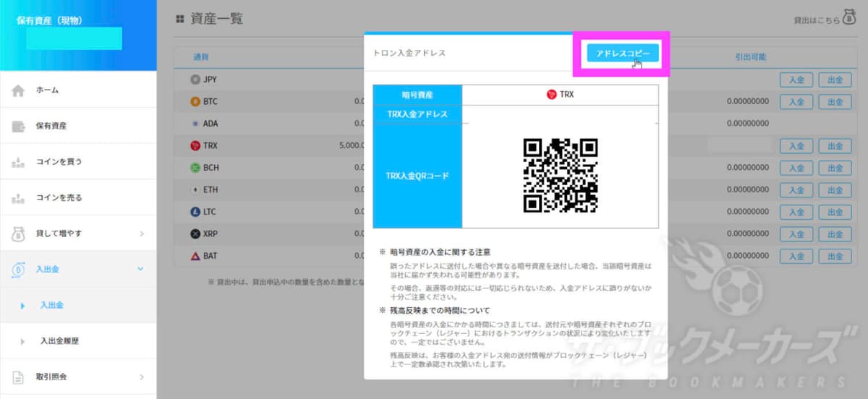Click 入金 in the ETH row
Viewport: 868px width, 399px height.
(796, 190)
